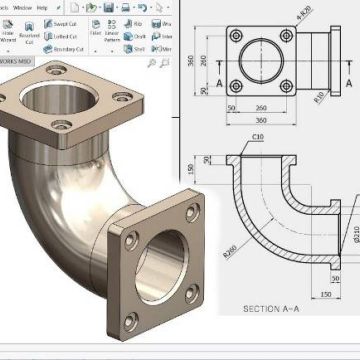Open the Help menu
360x360 pixels.
pos(42,7)
